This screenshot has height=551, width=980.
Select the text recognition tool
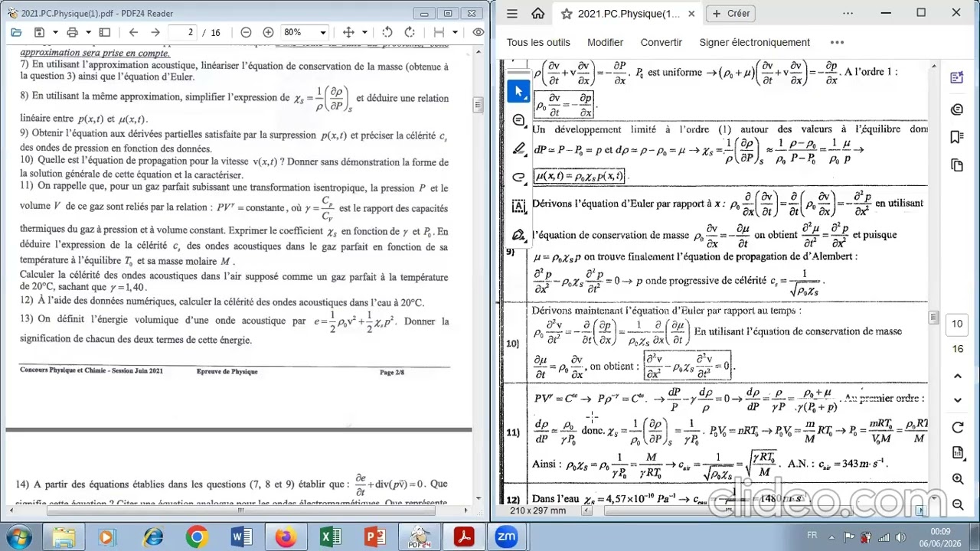pyautogui.click(x=518, y=206)
